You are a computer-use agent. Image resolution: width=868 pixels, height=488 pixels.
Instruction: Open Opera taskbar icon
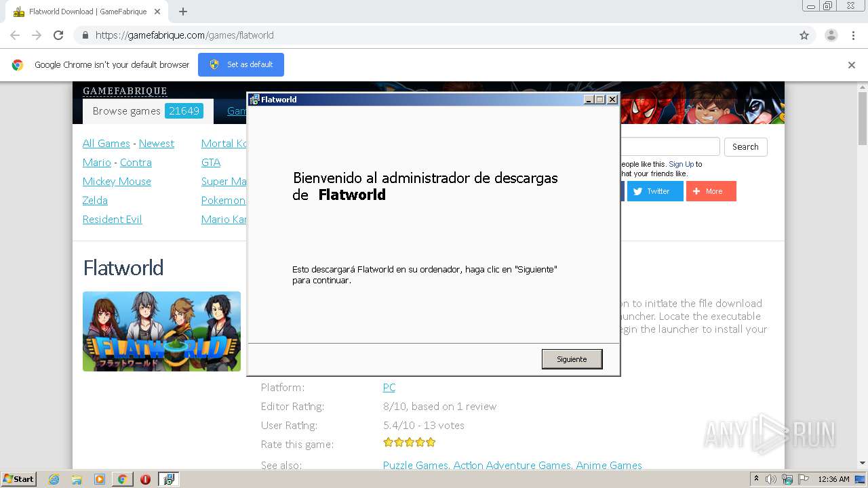[x=145, y=479]
